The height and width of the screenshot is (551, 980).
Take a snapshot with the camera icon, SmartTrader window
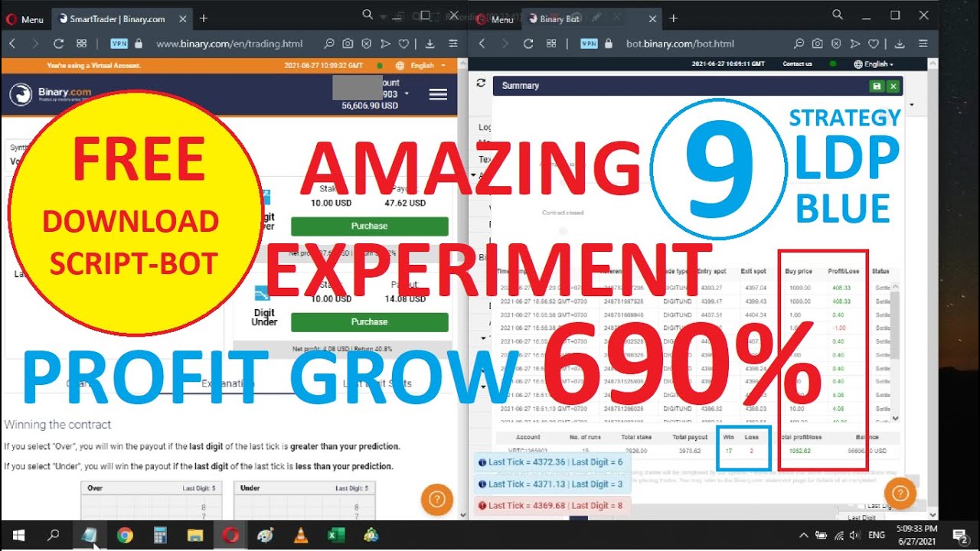pos(348,44)
